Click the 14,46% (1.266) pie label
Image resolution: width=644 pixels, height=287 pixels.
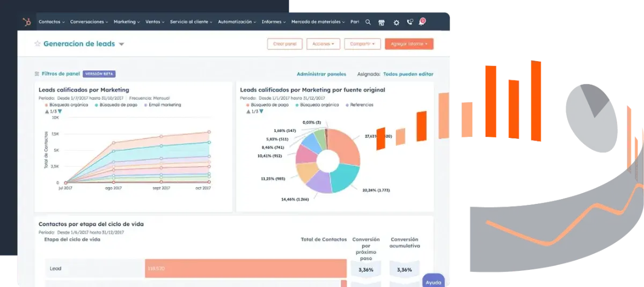point(295,200)
